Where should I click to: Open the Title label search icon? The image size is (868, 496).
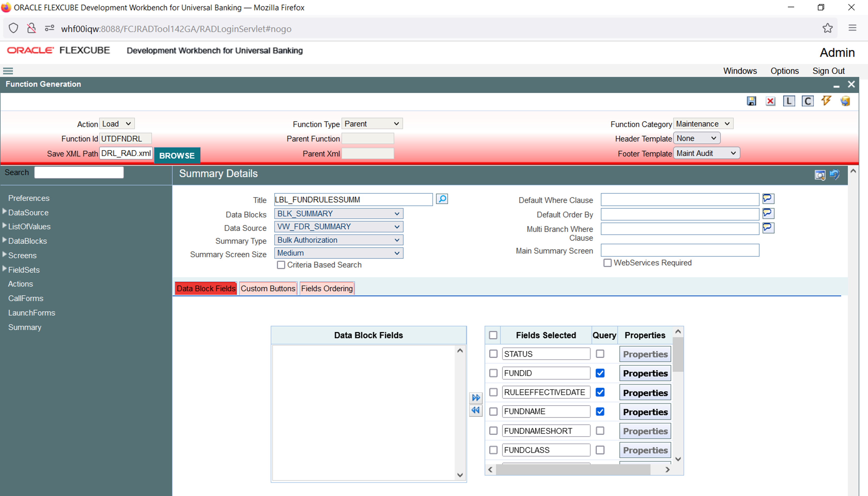click(442, 199)
